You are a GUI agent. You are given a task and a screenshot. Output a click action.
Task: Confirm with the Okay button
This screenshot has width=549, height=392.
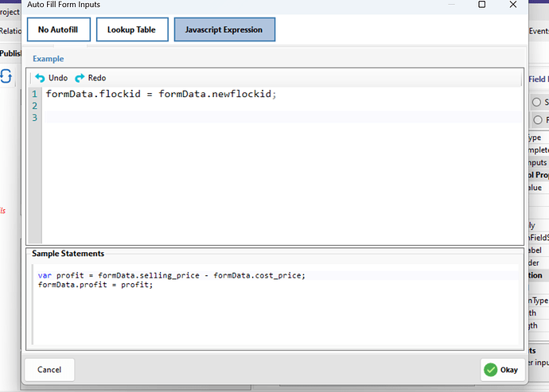pyautogui.click(x=502, y=370)
